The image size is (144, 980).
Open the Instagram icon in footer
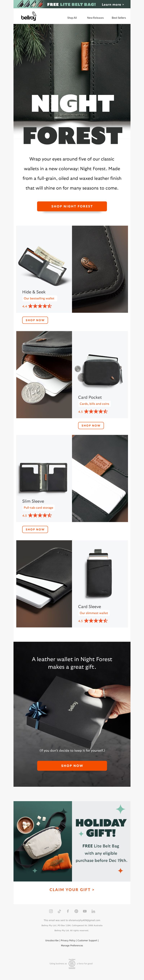(x=51, y=911)
